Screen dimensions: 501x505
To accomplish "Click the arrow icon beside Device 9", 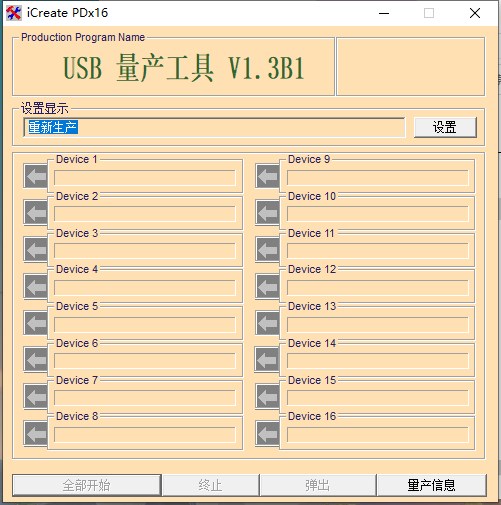I will [267, 176].
